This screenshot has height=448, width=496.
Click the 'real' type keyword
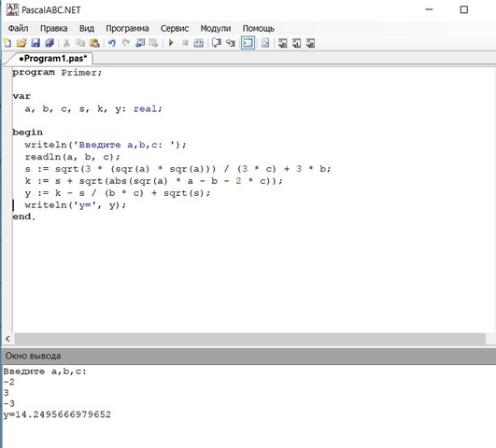tap(145, 109)
